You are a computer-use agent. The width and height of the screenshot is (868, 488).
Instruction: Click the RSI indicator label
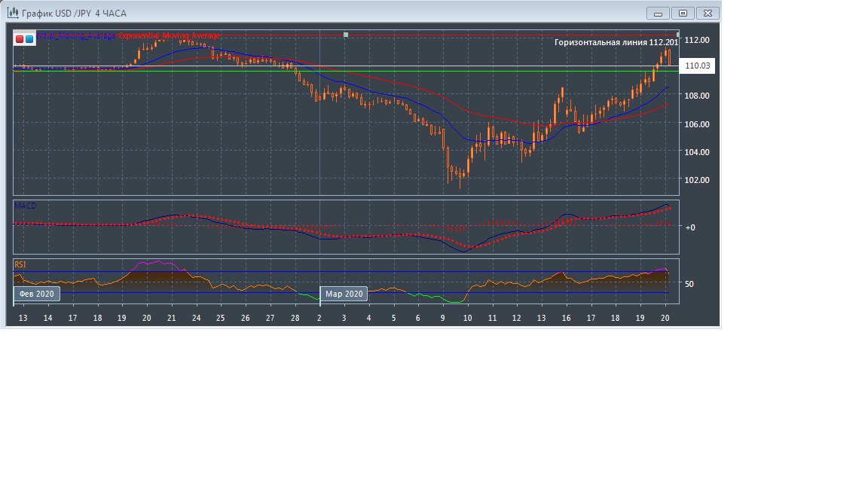pyautogui.click(x=20, y=264)
